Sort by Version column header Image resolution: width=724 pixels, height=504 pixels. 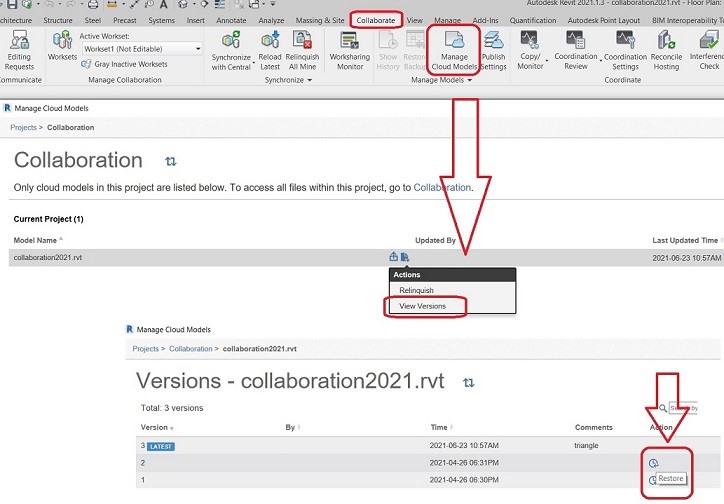[x=154, y=427]
